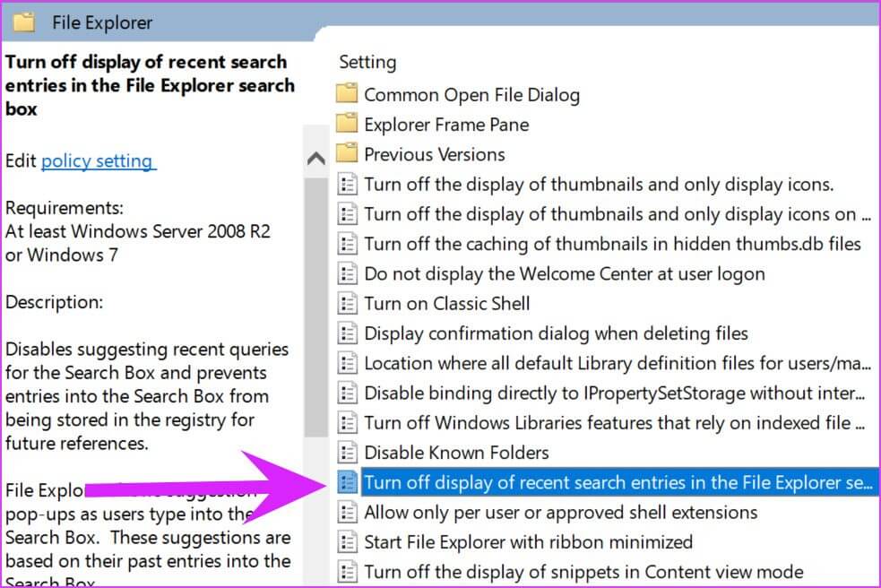This screenshot has height=588, width=881.
Task: Click policy icon for approved shell extensions
Action: [x=347, y=512]
